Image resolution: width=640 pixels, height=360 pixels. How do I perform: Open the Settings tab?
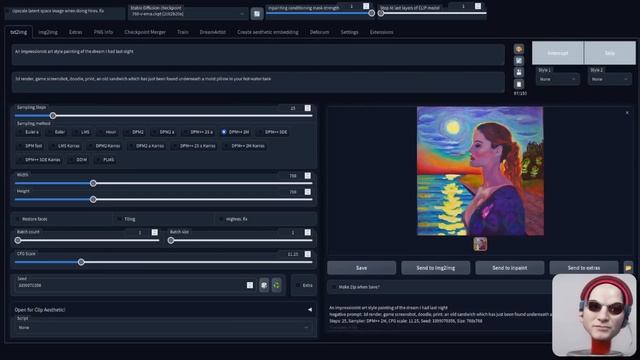[349, 32]
